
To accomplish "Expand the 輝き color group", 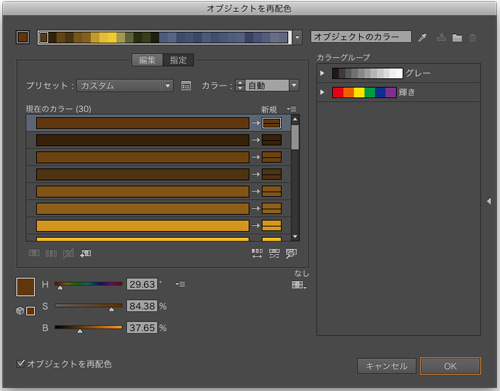I will 322,92.
